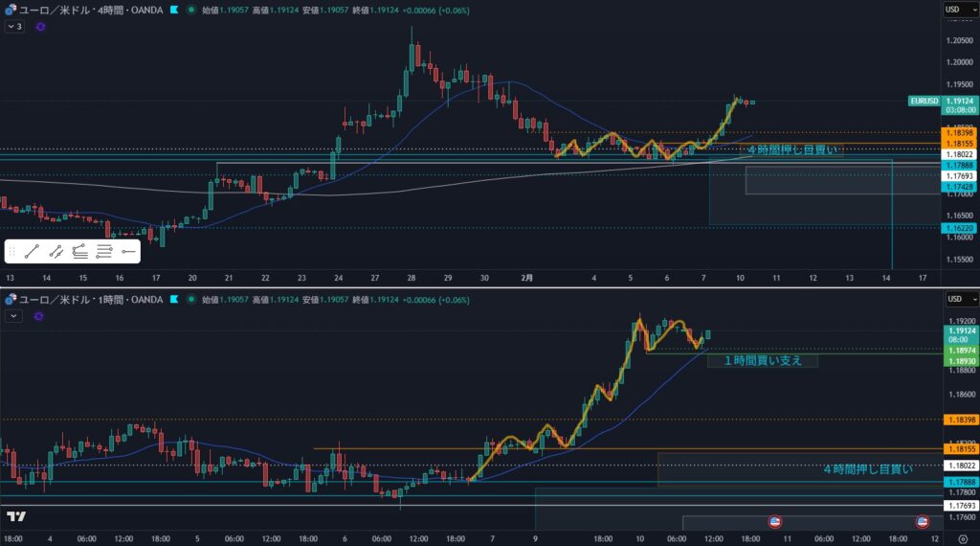Screen dimensions: 980x546
Task: Click the purple indicator icon on 4-hour chart
Action: coord(40,27)
